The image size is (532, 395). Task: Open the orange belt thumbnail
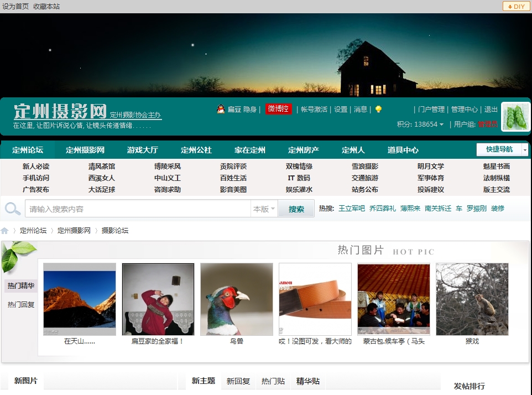point(315,299)
